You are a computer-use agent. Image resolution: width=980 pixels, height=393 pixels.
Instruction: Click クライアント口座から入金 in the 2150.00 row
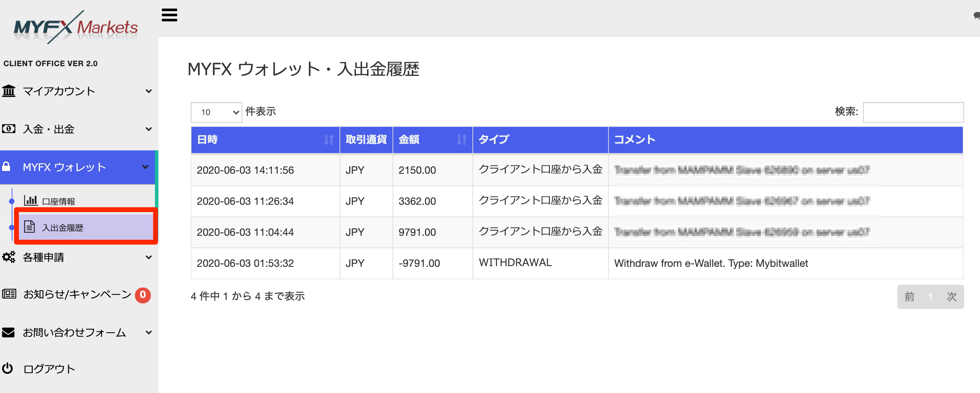540,169
